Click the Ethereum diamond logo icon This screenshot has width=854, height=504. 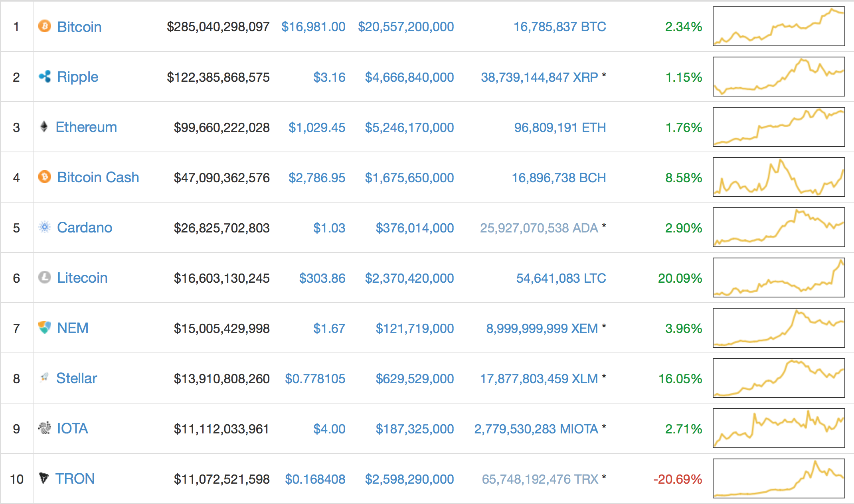[44, 127]
